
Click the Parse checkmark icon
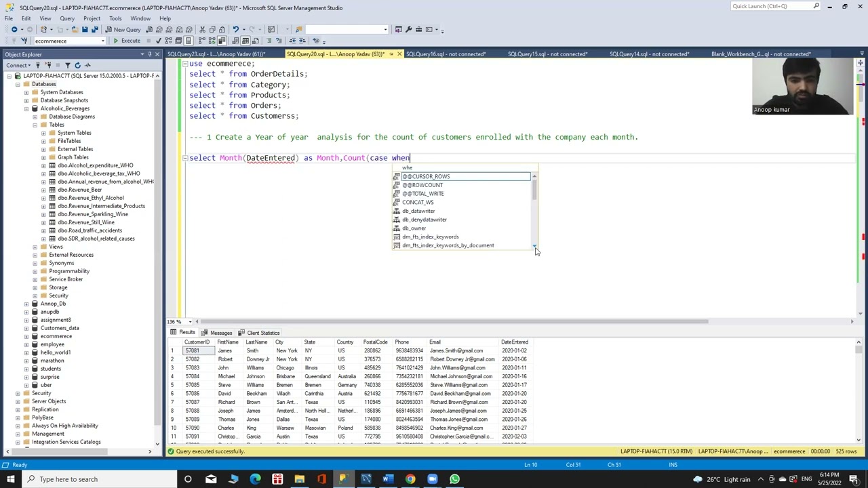click(x=159, y=41)
